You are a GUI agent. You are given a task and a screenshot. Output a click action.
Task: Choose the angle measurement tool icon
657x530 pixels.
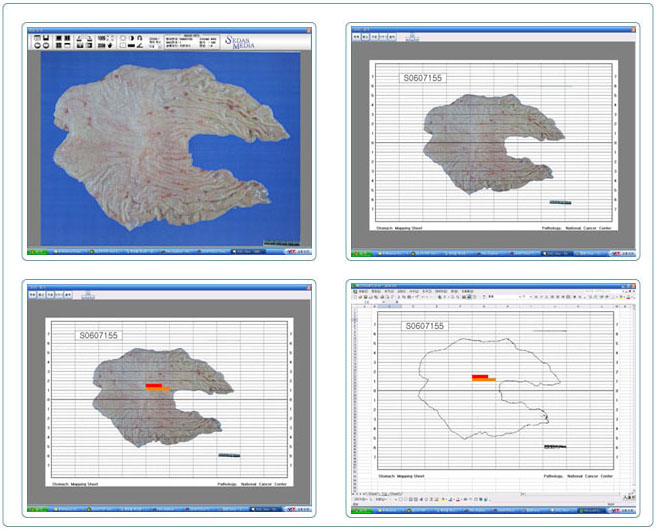(140, 45)
